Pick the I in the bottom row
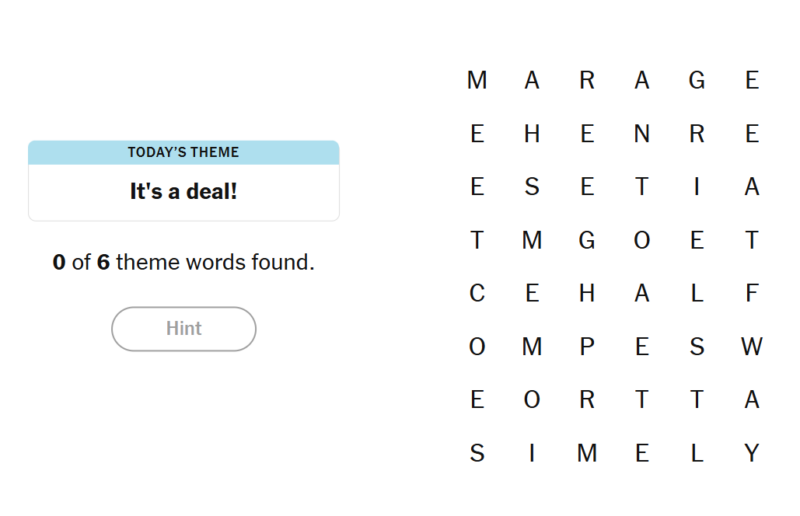The height and width of the screenshot is (516, 800). (532, 453)
